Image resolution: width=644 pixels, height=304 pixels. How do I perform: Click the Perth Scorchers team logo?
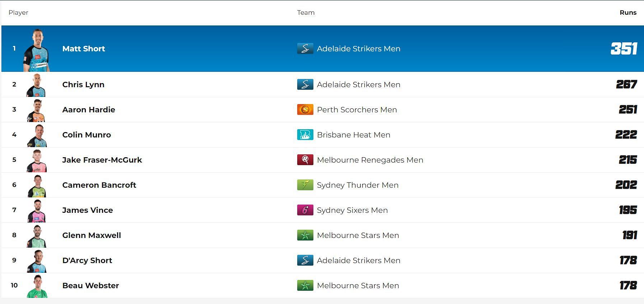pyautogui.click(x=305, y=109)
